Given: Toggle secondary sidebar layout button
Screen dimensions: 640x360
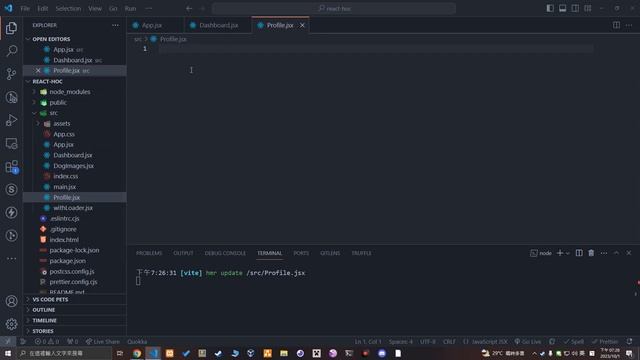Looking at the screenshot, I should click(x=575, y=8).
